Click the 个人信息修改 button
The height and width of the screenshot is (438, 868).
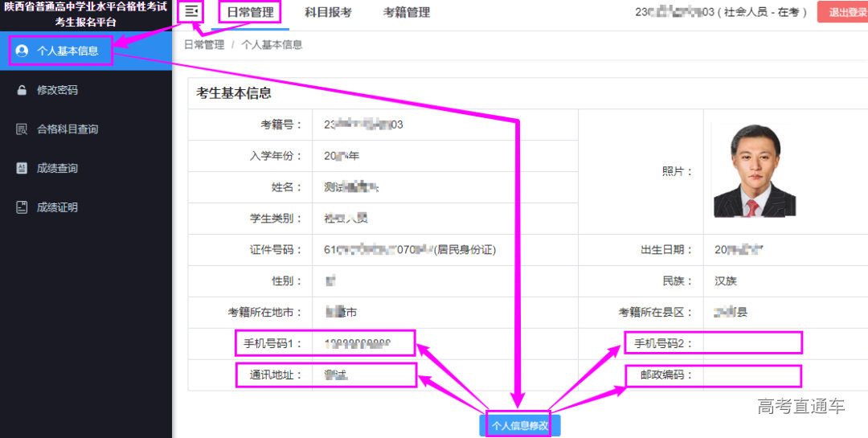tap(520, 426)
